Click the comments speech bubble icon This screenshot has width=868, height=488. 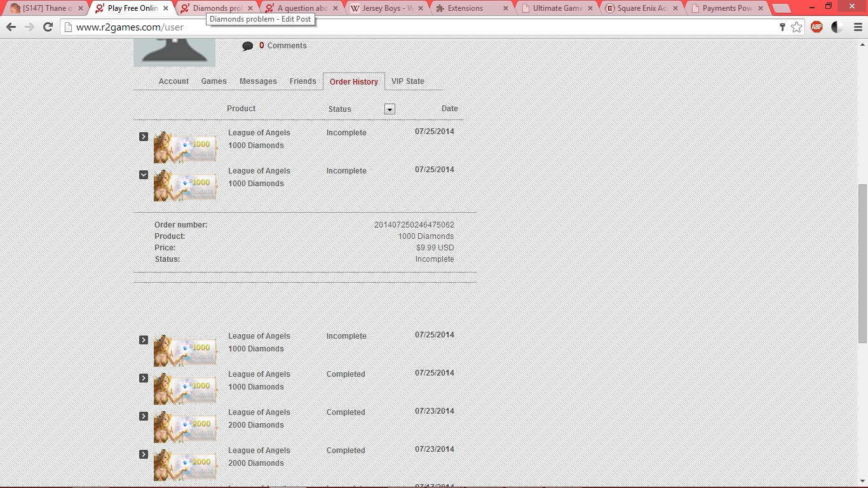[x=248, y=46]
